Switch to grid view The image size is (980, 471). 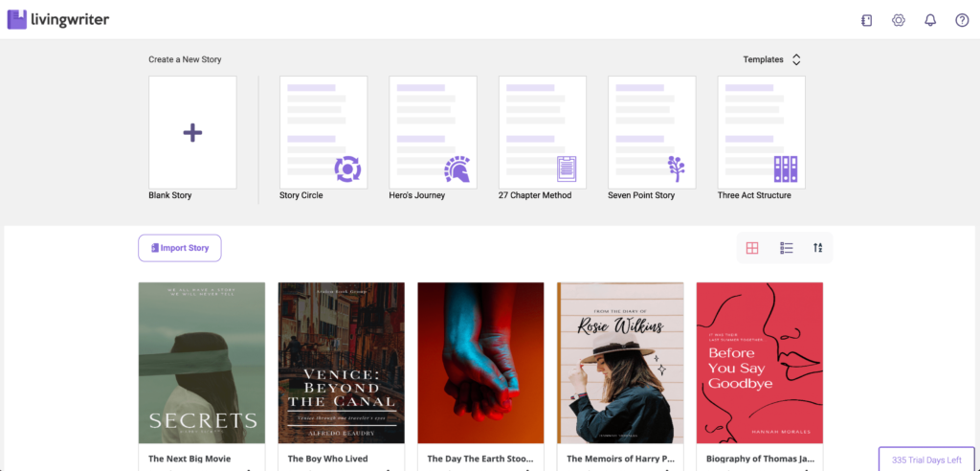coord(752,248)
